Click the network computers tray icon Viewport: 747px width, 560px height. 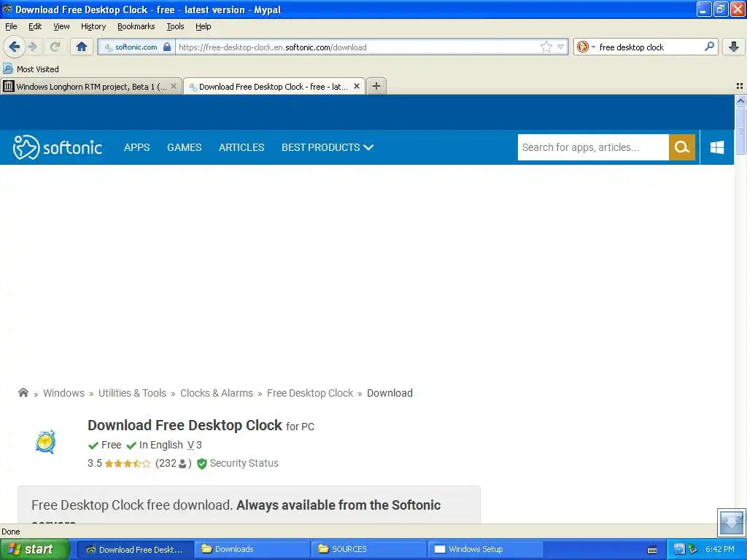(x=679, y=549)
